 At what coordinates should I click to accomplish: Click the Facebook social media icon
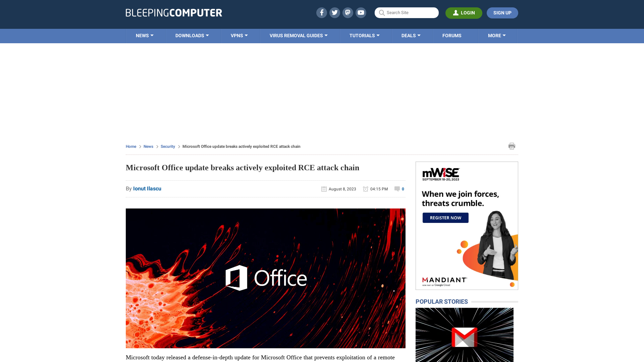tap(322, 13)
